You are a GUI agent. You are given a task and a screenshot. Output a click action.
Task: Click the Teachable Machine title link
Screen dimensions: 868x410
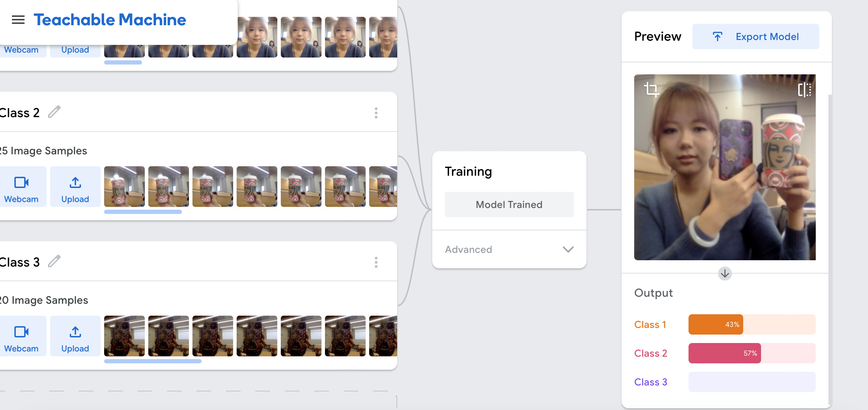point(110,20)
